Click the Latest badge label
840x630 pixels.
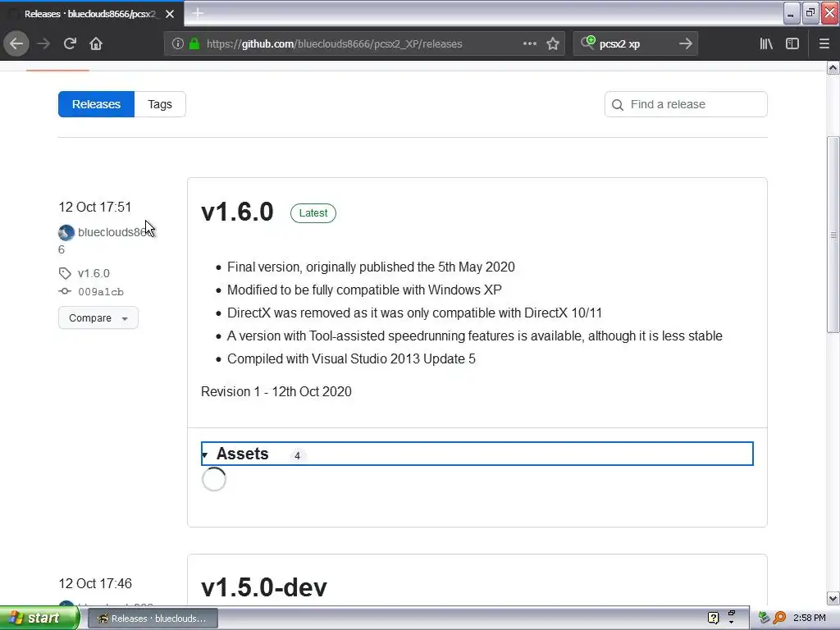(313, 213)
